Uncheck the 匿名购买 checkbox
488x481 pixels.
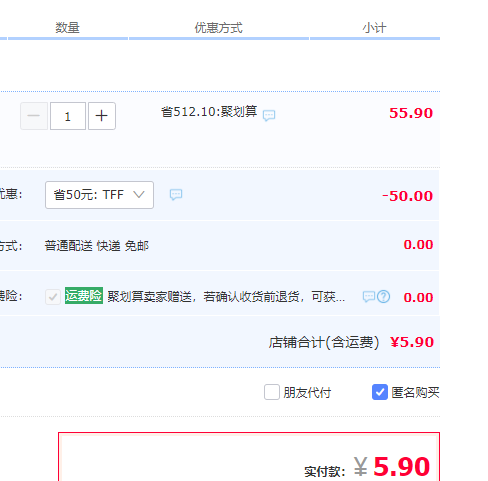380,392
